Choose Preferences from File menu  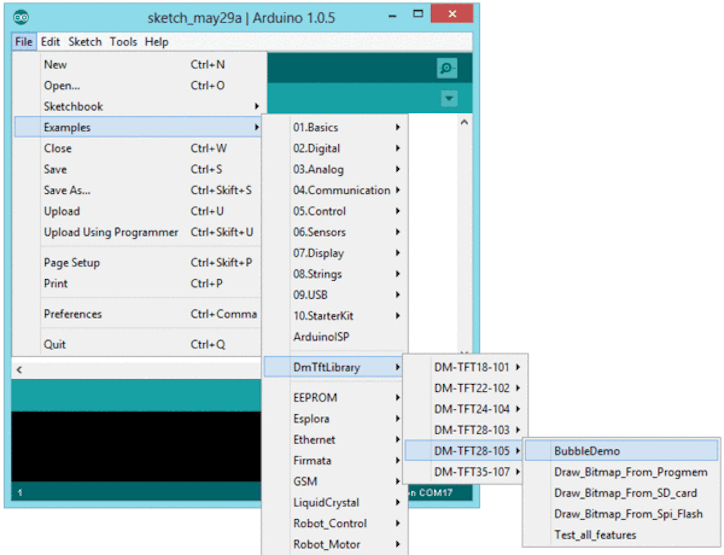point(73,314)
